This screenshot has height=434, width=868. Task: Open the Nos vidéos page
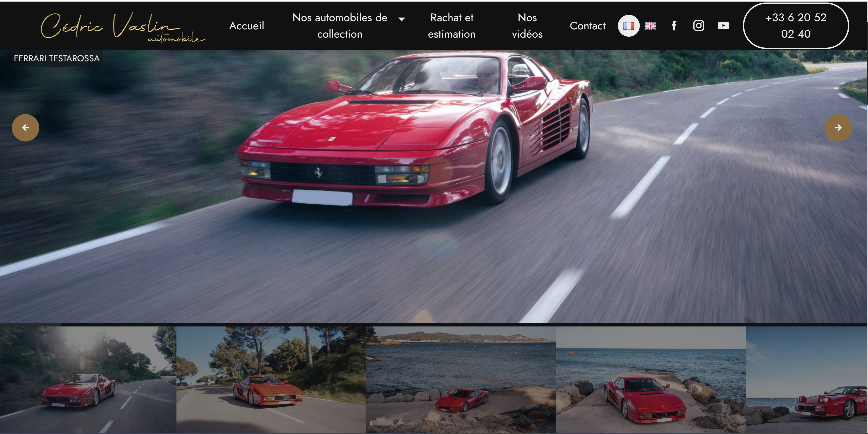tap(527, 26)
